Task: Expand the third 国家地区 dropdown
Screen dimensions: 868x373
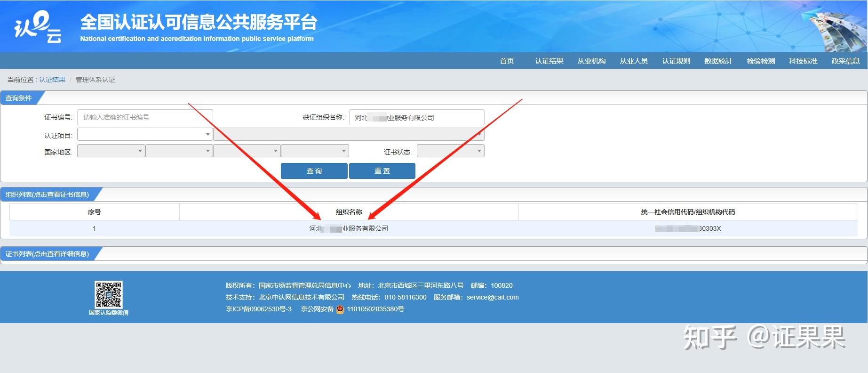Action: click(247, 151)
